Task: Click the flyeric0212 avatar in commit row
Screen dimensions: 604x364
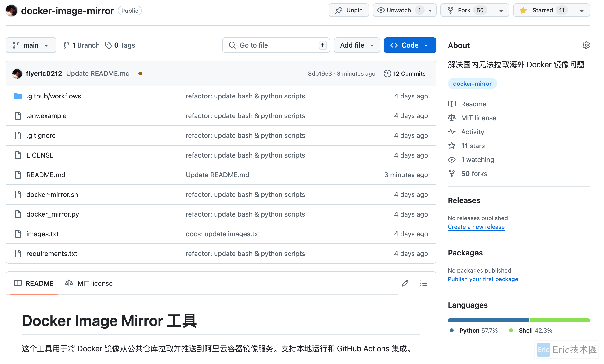Action: tap(17, 73)
